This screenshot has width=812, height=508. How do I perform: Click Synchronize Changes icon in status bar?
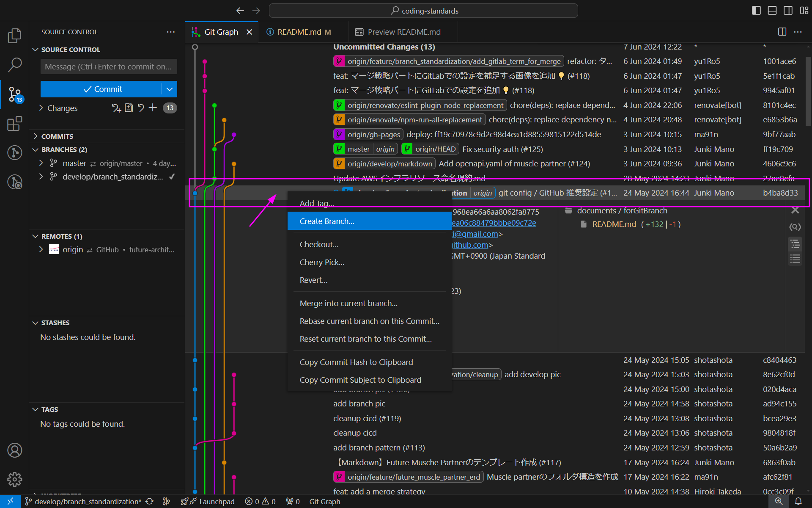(x=150, y=502)
